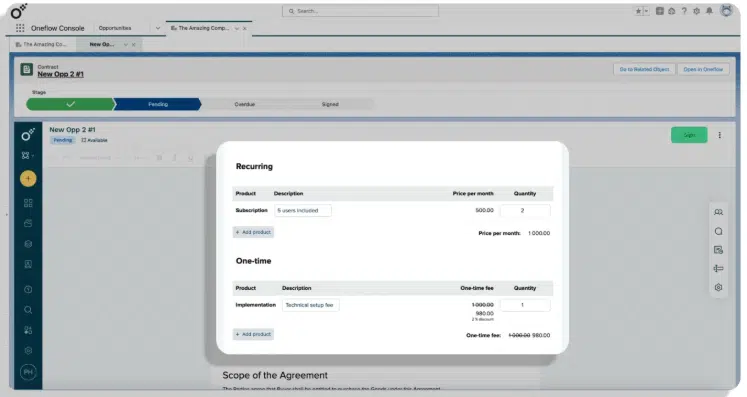Open the participants icon on right toolbar
Screen dimensions: 747x397
pos(718,212)
